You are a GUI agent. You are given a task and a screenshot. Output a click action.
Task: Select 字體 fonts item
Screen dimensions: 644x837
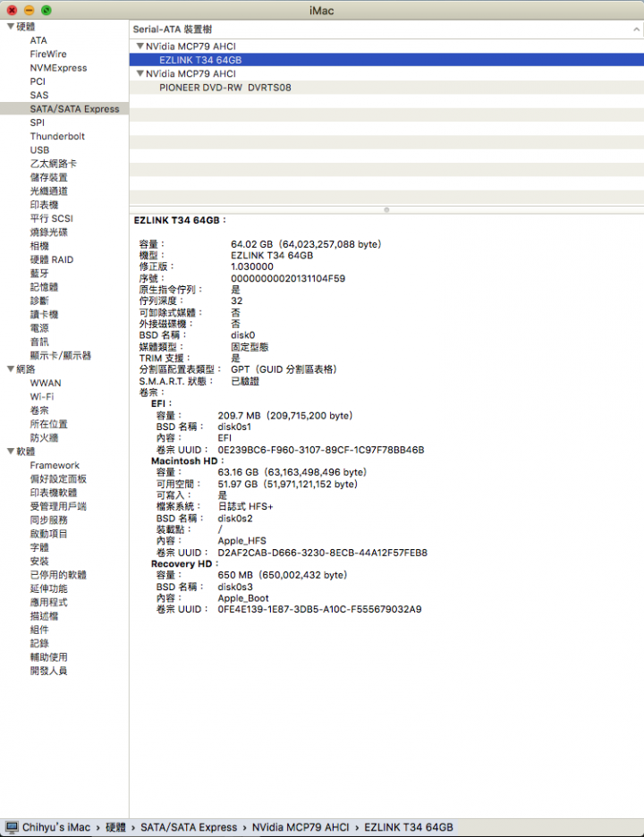click(39, 547)
